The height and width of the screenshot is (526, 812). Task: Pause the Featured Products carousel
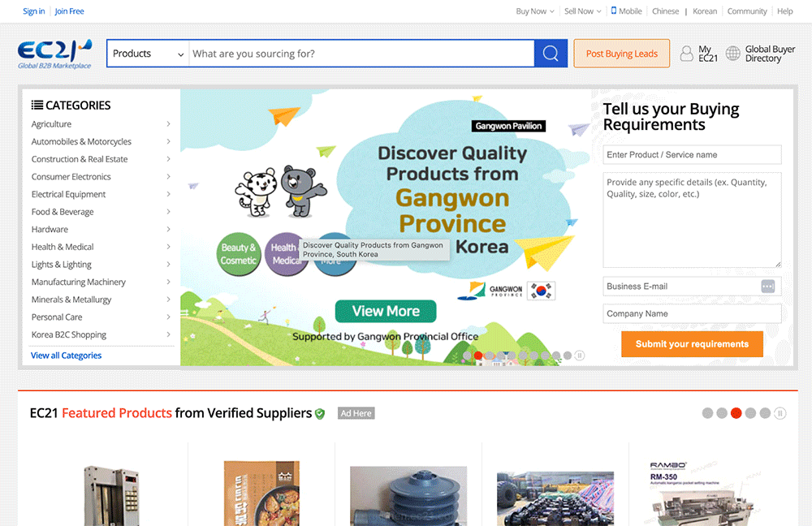pyautogui.click(x=780, y=413)
